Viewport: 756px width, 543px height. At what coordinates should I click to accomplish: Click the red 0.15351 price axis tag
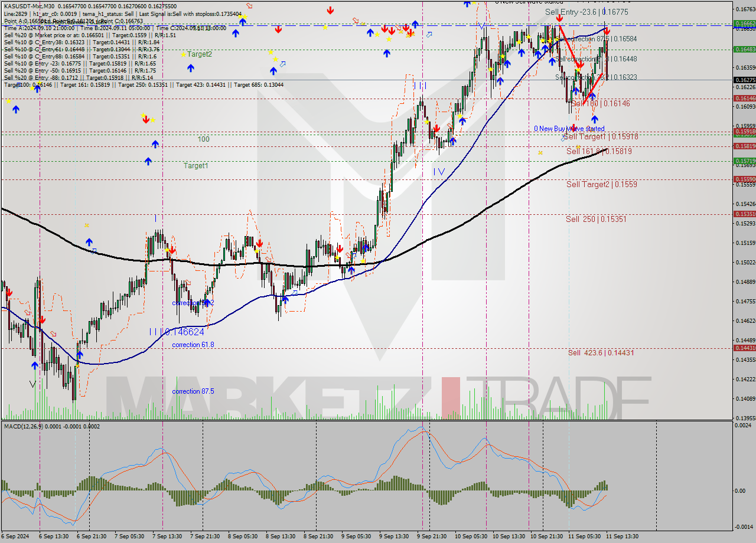point(744,214)
